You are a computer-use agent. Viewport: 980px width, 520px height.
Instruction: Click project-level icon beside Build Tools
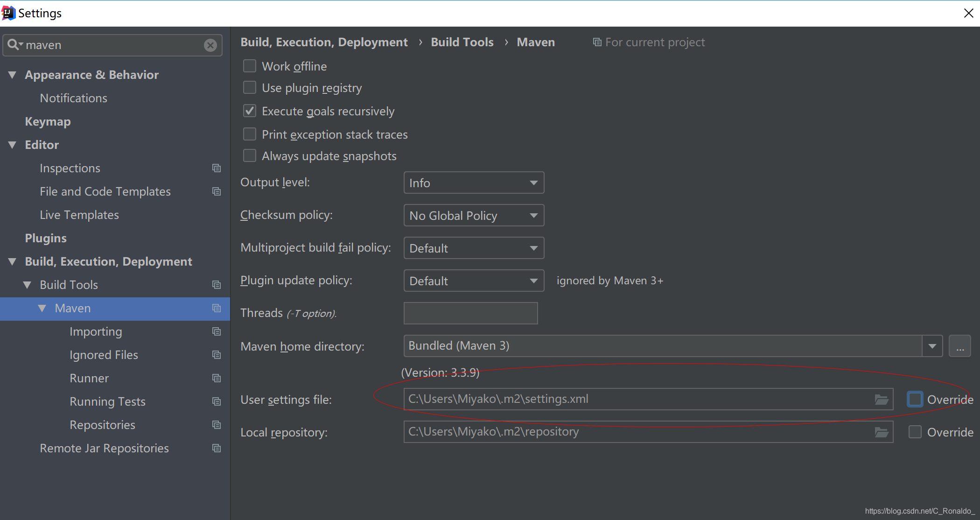[x=217, y=285]
